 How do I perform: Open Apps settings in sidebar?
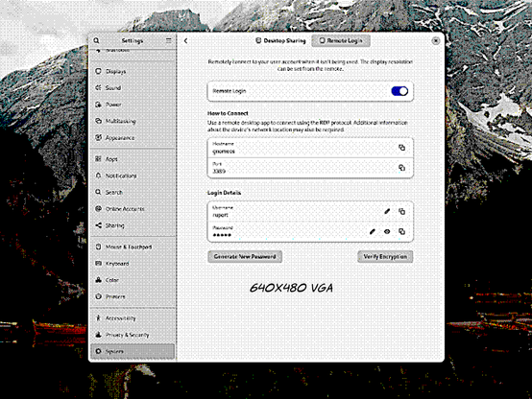pyautogui.click(x=133, y=159)
